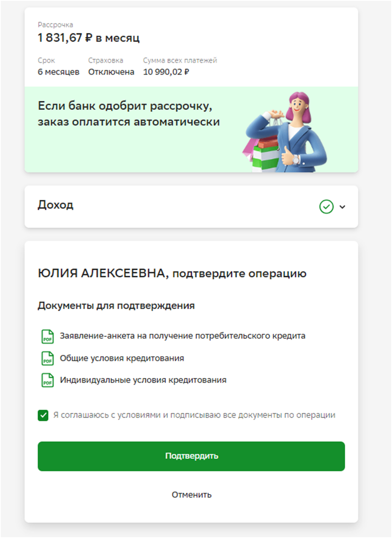Open the Общие условия кредитования document link

122,358
